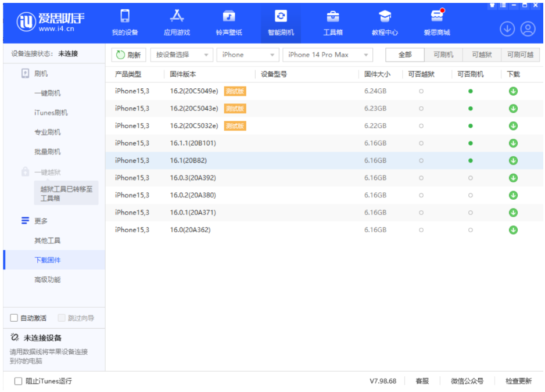
Task: Click download manager arrow icon top right
Action: (x=507, y=28)
